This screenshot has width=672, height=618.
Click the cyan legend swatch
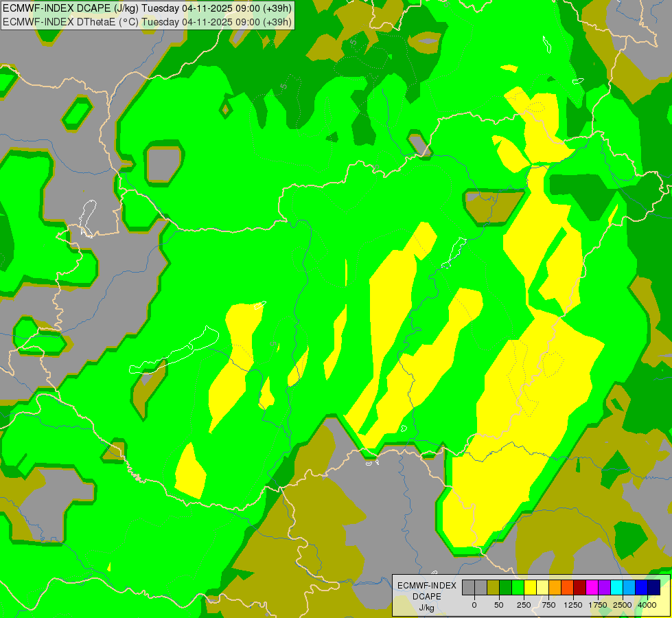[616, 587]
